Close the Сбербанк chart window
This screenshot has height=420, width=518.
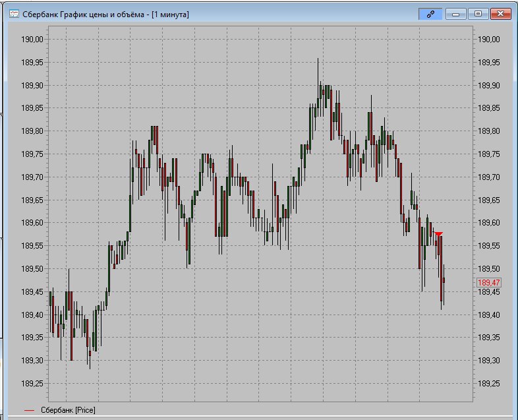click(x=500, y=15)
